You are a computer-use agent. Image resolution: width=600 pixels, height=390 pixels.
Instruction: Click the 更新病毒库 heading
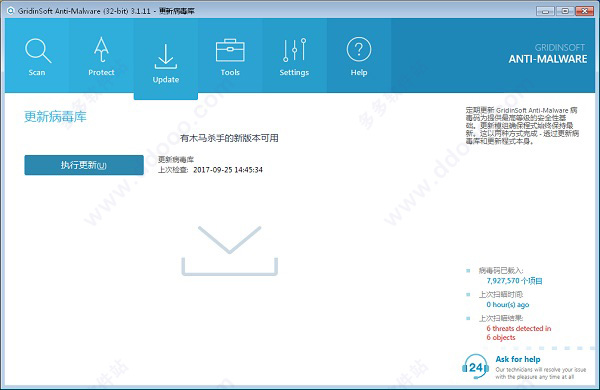point(55,117)
